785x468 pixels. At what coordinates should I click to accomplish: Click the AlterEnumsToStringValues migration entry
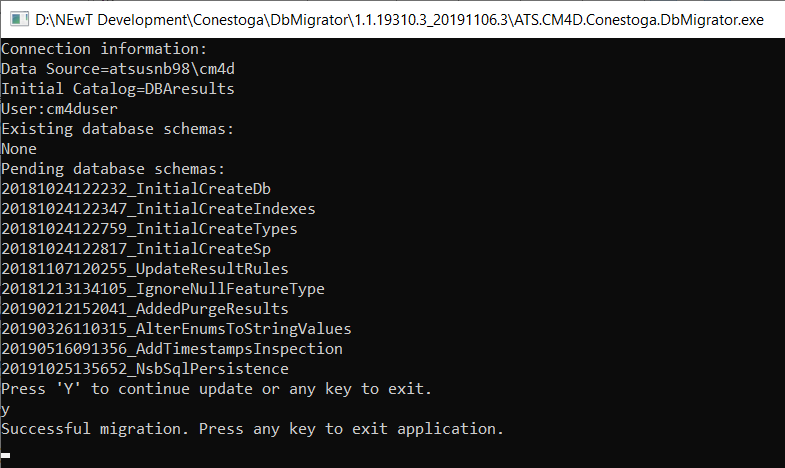[176, 329]
